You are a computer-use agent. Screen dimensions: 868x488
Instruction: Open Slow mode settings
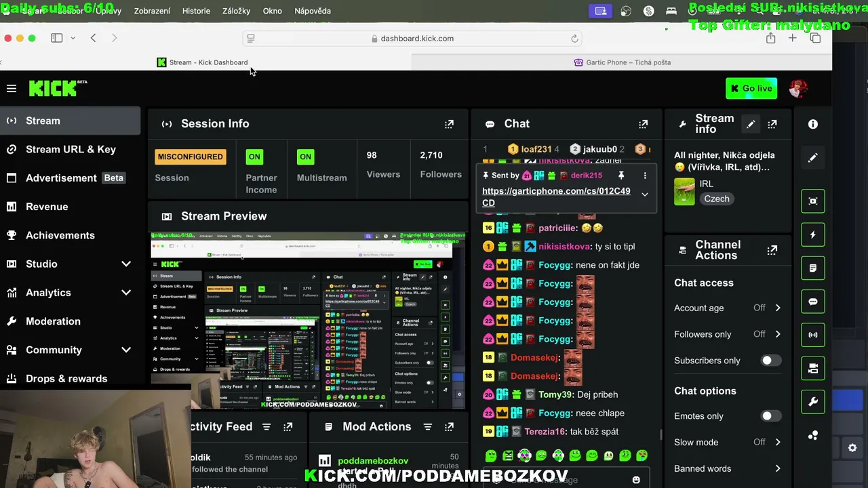click(728, 442)
